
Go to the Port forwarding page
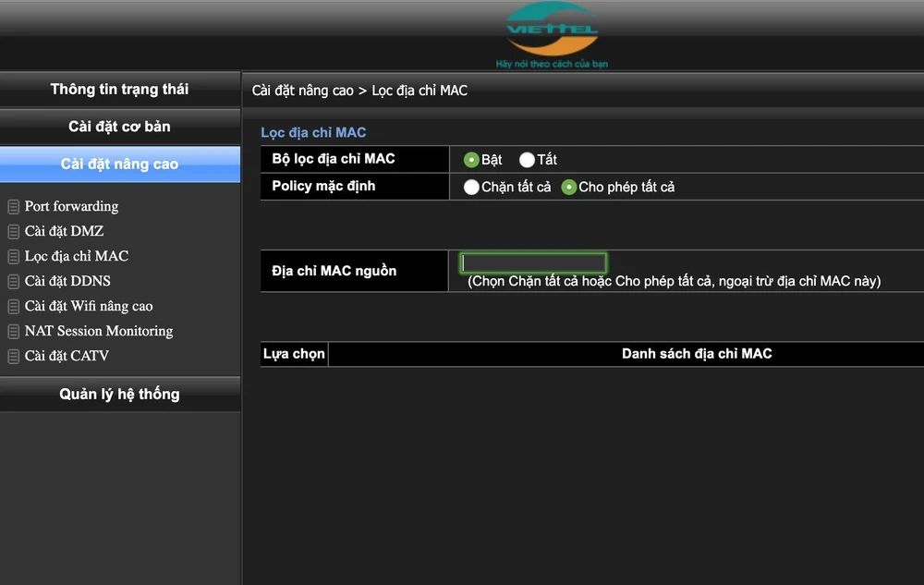(71, 206)
